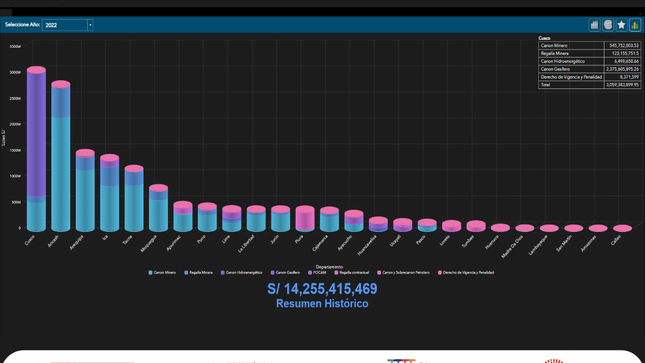
Task: Click the coins stack icon in toolbar
Action: [608, 25]
